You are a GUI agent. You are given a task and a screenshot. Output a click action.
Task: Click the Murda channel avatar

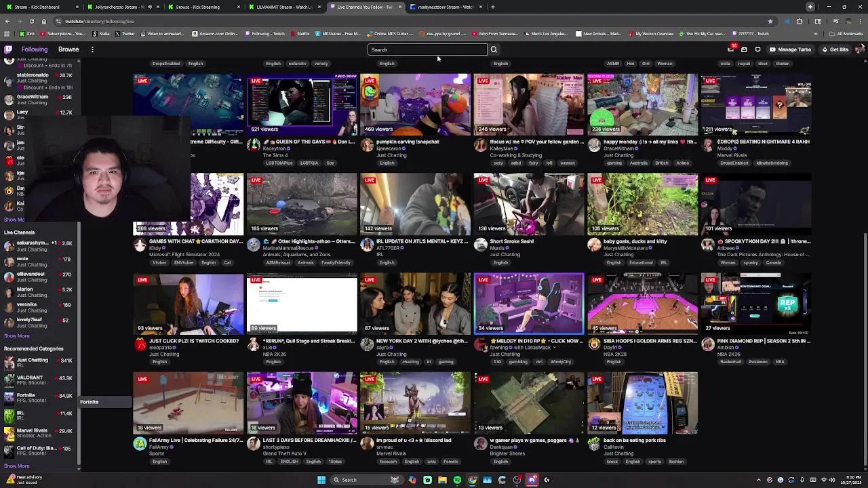481,245
